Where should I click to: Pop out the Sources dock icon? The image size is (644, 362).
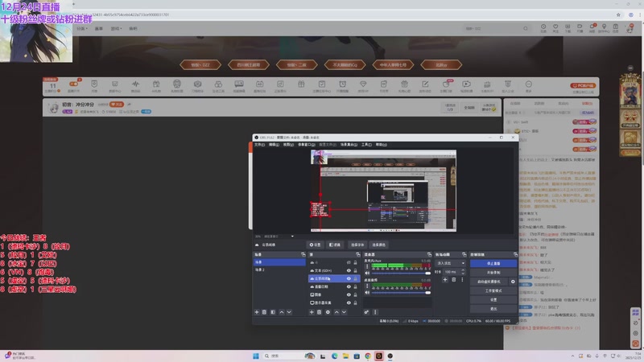coord(358,255)
